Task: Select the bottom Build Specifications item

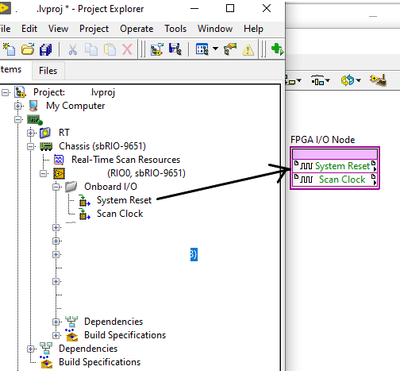Action: tap(100, 362)
